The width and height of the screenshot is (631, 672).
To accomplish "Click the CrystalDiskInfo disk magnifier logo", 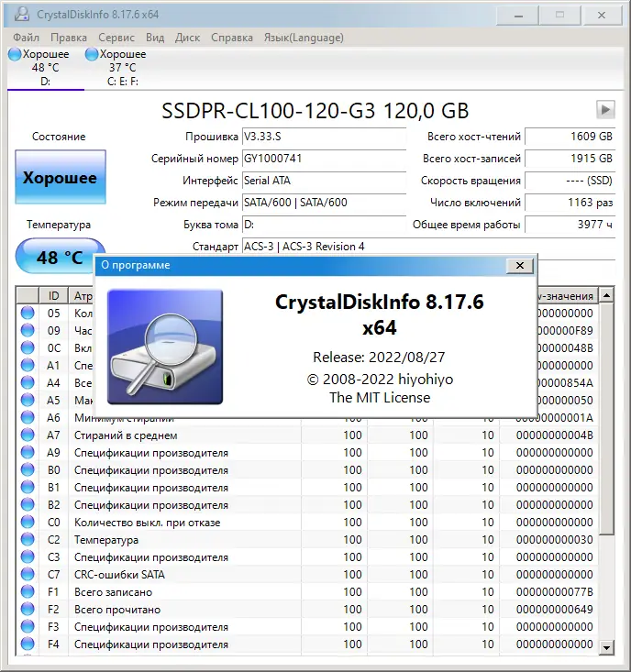I will click(x=165, y=347).
